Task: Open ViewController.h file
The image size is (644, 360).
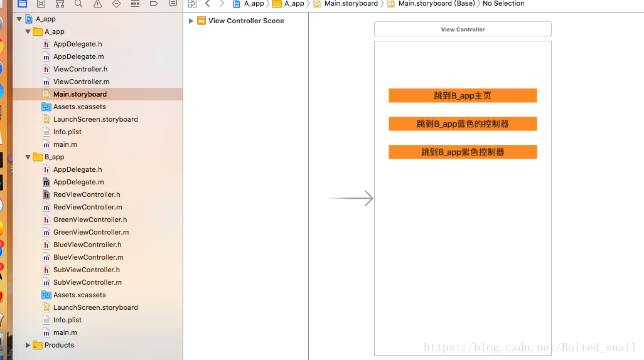Action: pyautogui.click(x=80, y=69)
